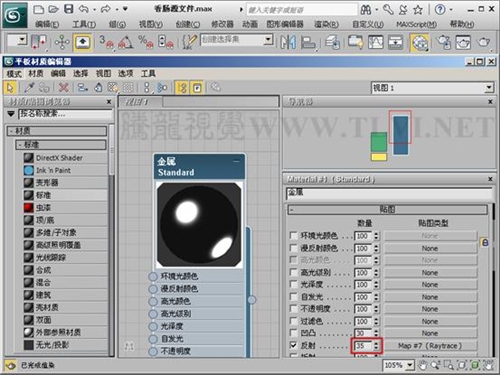Click None button for 不透明度 map
500x375 pixels.
pos(430,309)
